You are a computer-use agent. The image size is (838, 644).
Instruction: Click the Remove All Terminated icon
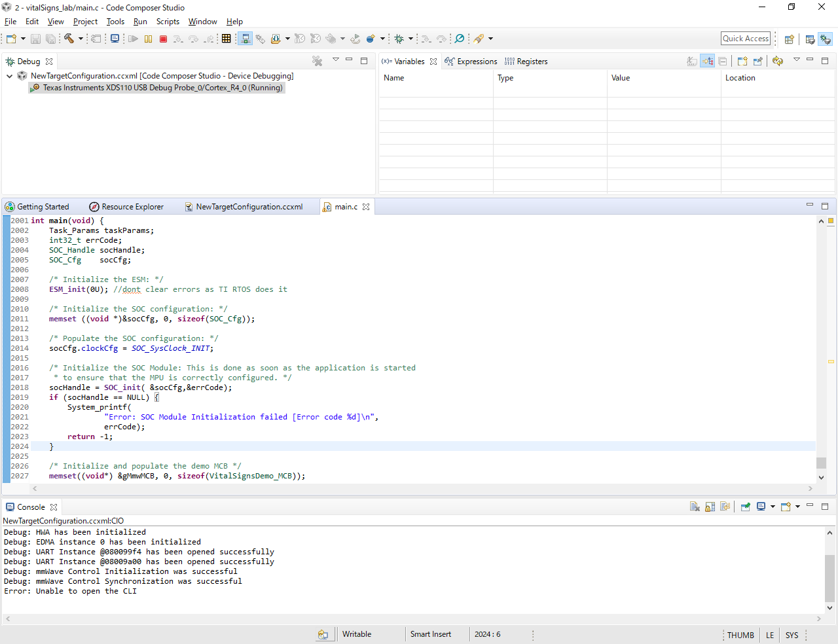tap(317, 61)
